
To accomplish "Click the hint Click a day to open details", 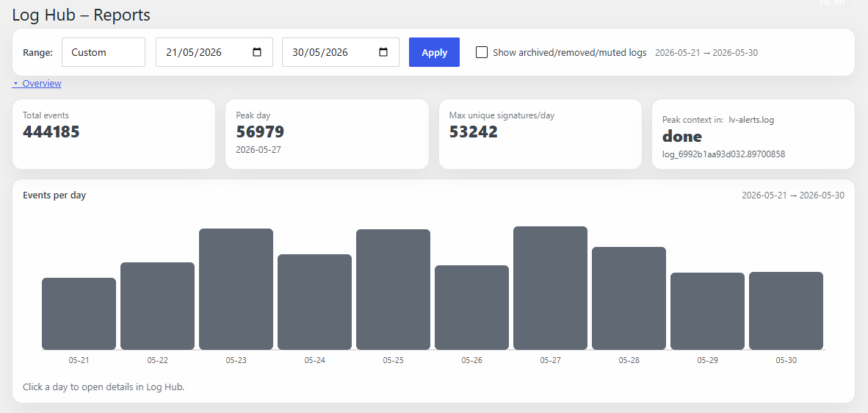I will 104,387.
